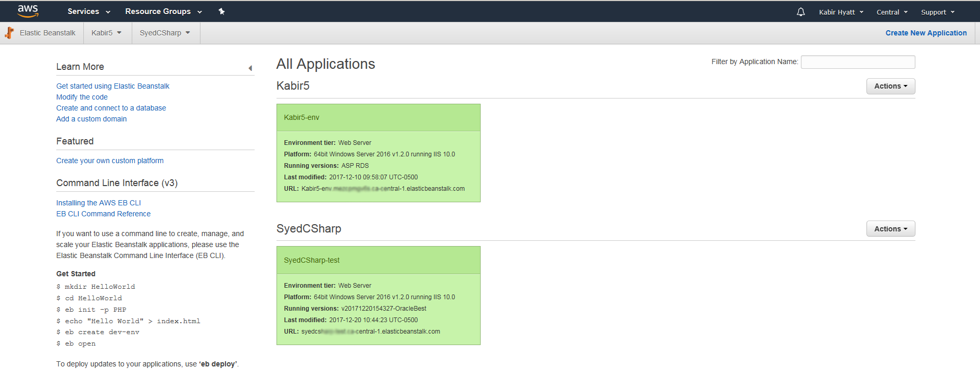
Task: Click 'mkdir HelloWorld' command line
Action: (96, 287)
